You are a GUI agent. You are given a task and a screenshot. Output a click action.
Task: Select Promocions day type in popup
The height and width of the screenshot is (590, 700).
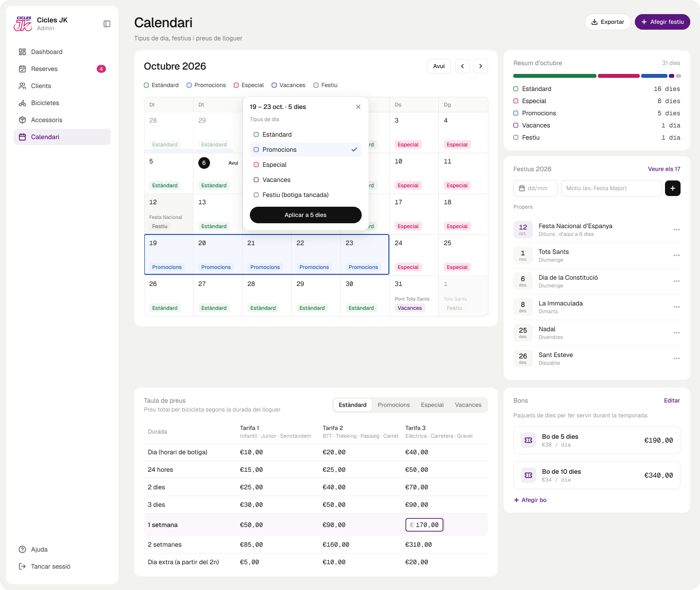tap(306, 149)
